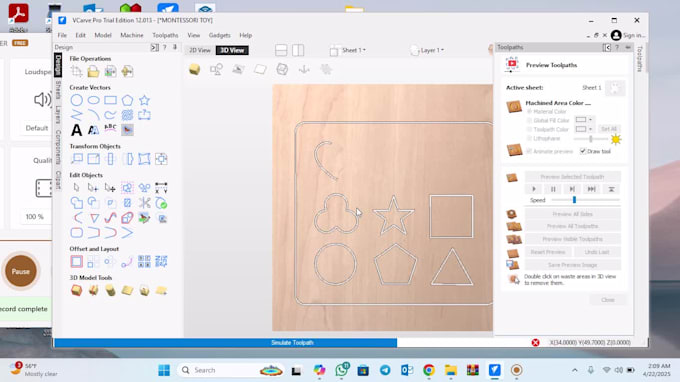
Task: Click the Dimension measure tool icon
Action: tap(161, 188)
